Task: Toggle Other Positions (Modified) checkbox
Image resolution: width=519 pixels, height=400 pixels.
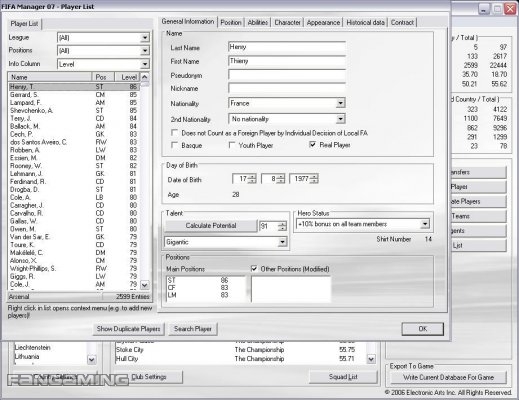Action: point(254,269)
